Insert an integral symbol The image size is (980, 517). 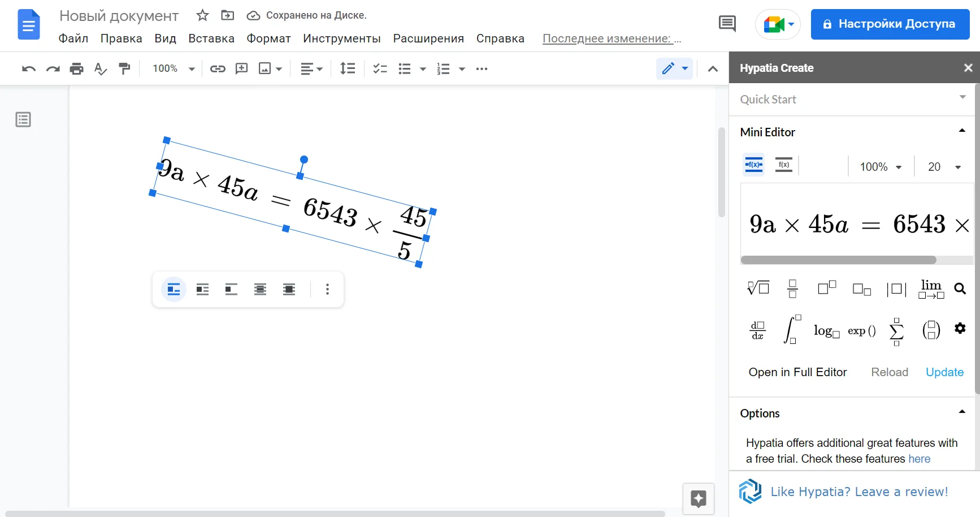tap(792, 330)
